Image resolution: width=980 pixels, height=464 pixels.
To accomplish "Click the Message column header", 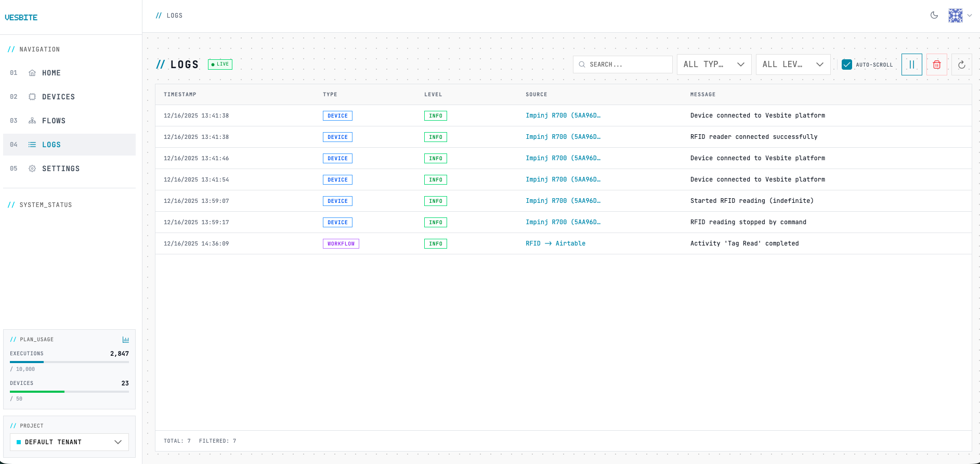I will coord(703,95).
